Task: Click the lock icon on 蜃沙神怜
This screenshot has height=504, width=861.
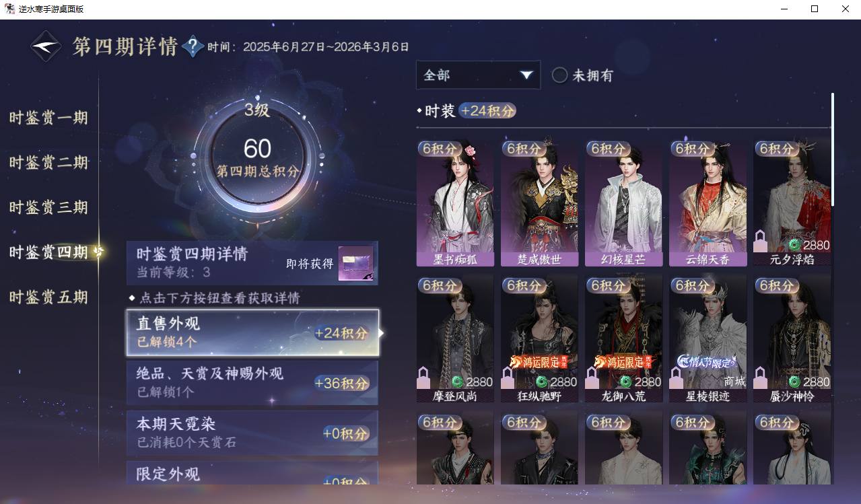Action: tap(760, 377)
